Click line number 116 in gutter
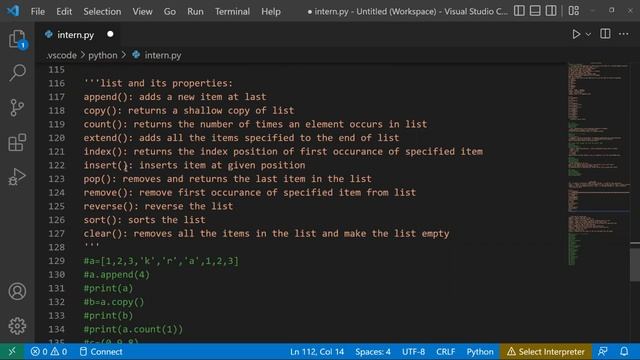Image resolution: width=640 pixels, height=360 pixels. pyautogui.click(x=56, y=83)
